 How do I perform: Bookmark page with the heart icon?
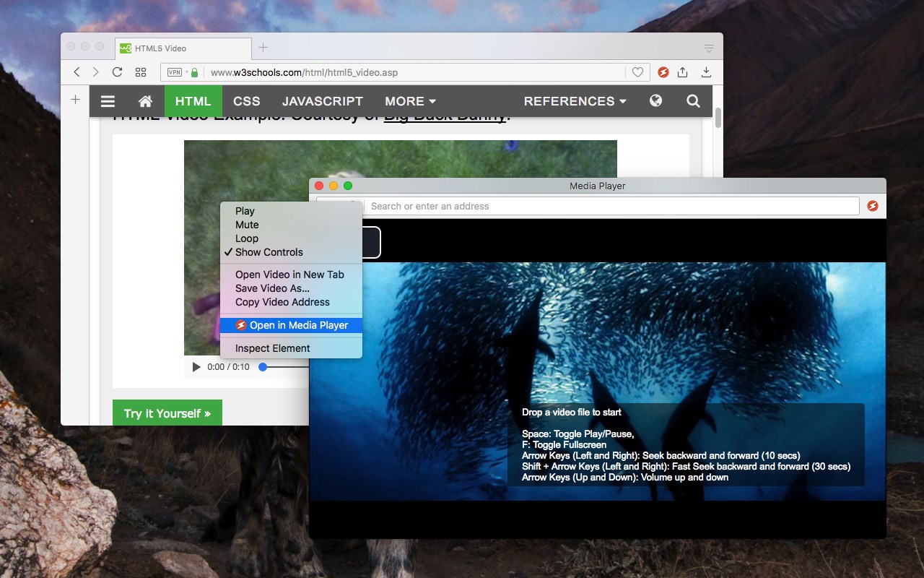coord(637,72)
